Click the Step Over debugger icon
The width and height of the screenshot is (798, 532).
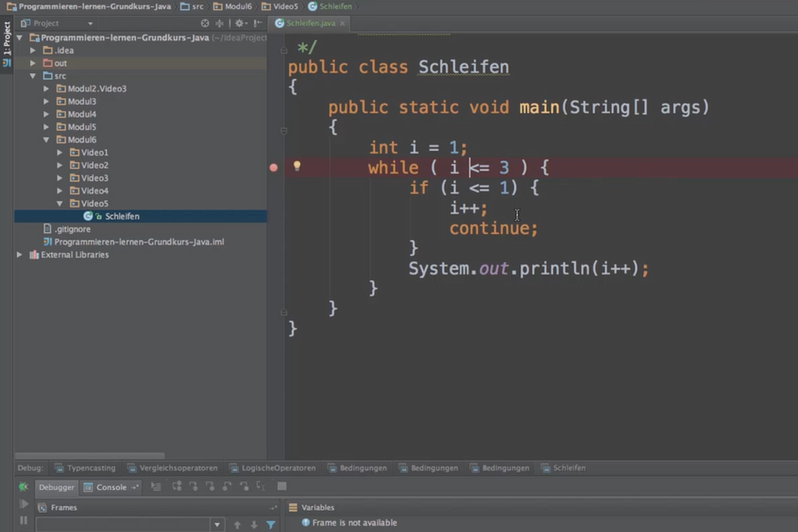click(178, 487)
